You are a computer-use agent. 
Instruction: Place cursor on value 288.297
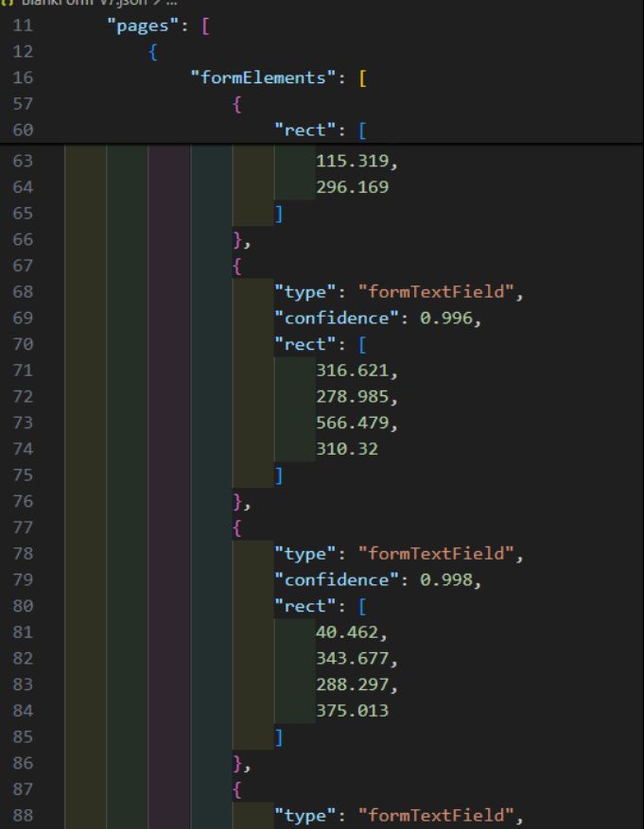[352, 684]
